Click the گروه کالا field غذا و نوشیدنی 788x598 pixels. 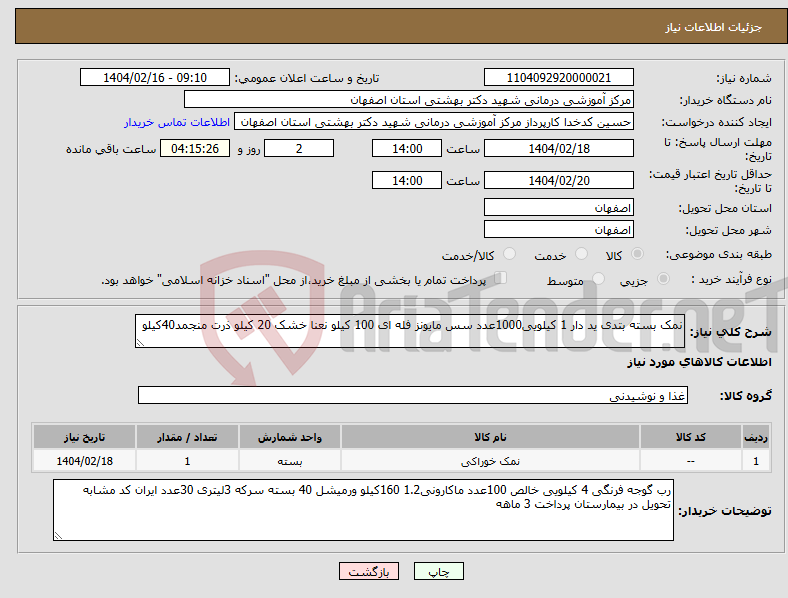point(413,395)
